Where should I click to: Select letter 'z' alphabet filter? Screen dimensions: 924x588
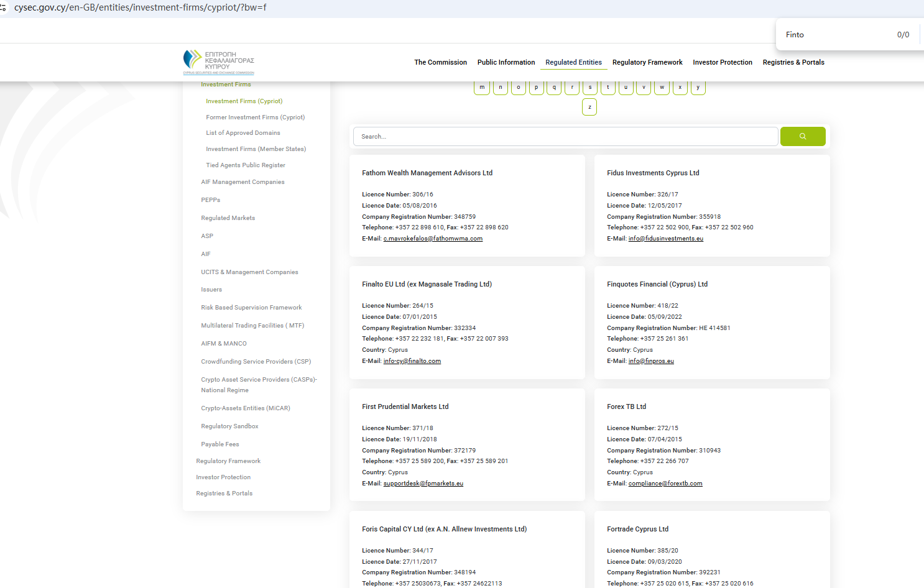589,107
